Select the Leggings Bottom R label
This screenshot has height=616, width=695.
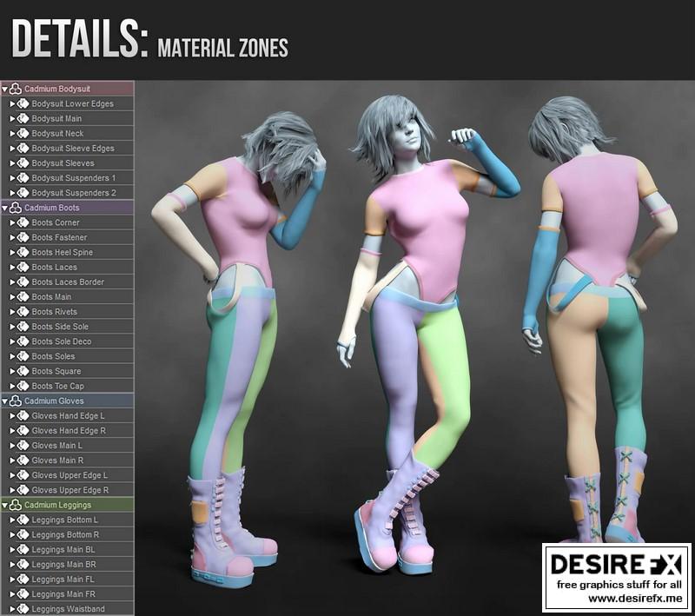(65, 535)
